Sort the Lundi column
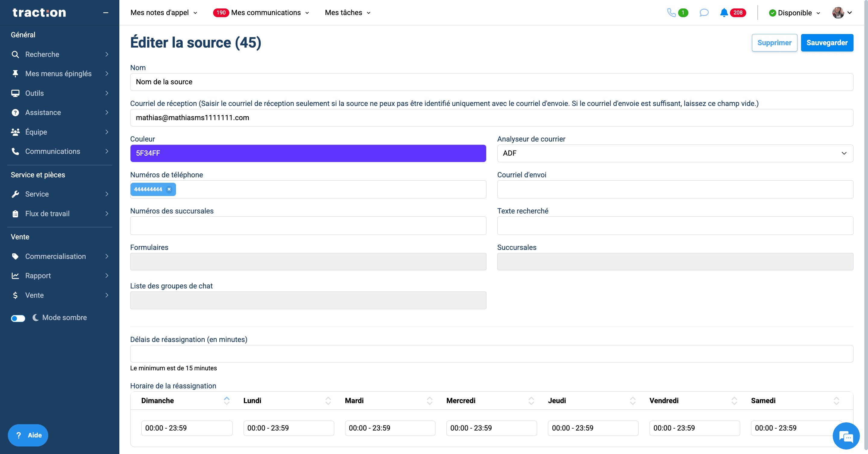Viewport: 868px width, 454px height. click(x=328, y=400)
